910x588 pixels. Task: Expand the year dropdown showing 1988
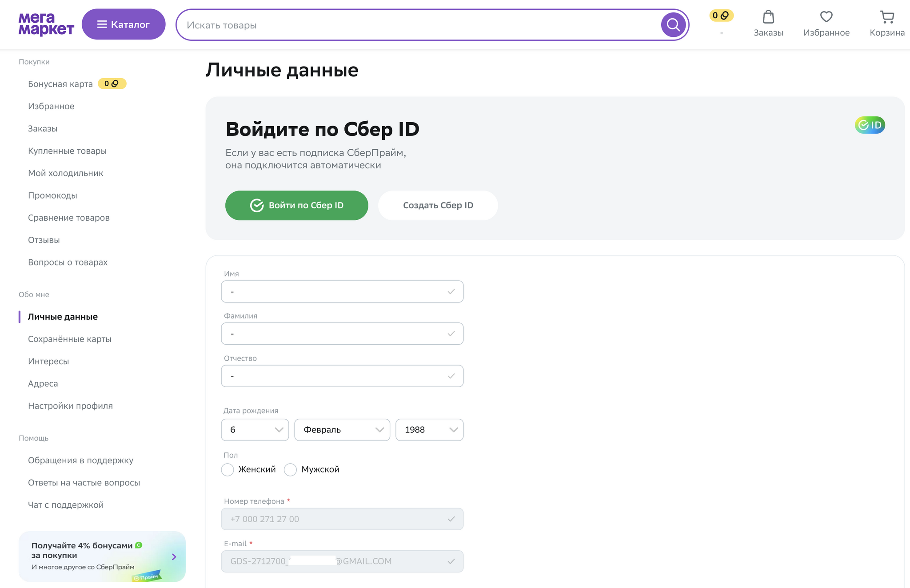pyautogui.click(x=429, y=429)
